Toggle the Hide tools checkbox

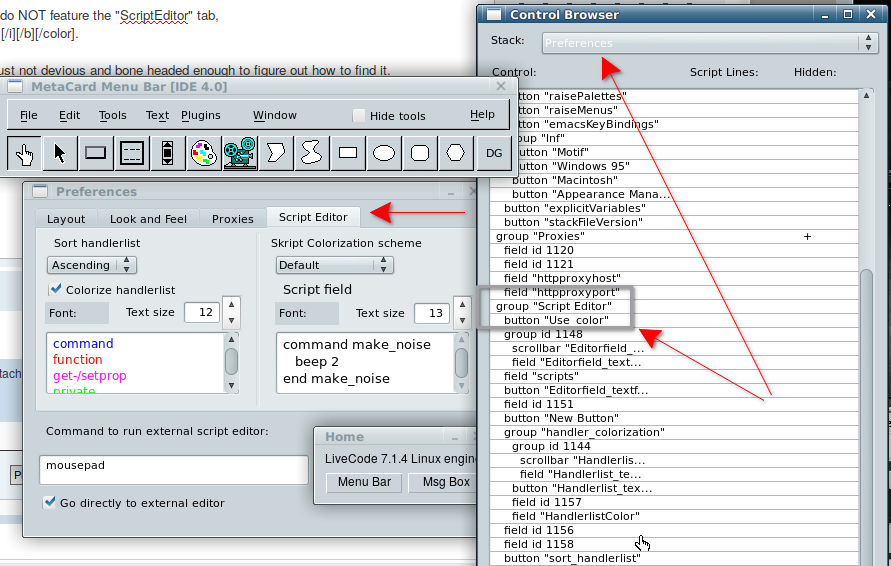359,116
